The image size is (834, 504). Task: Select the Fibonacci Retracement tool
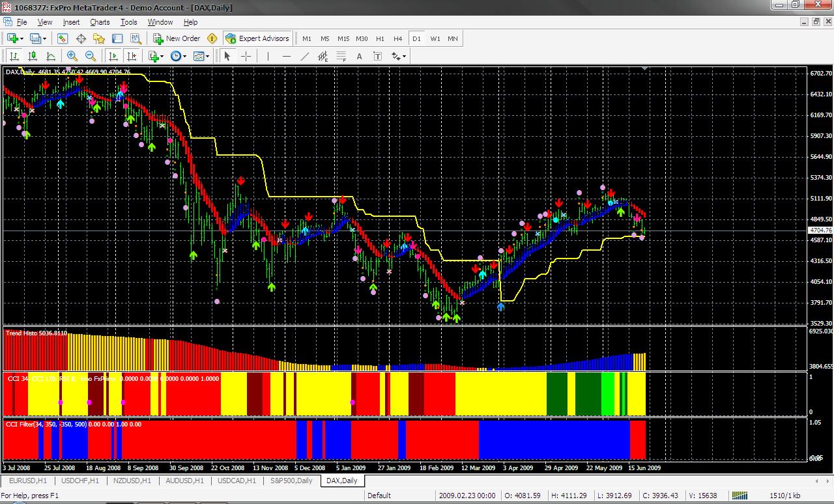pyautogui.click(x=341, y=57)
